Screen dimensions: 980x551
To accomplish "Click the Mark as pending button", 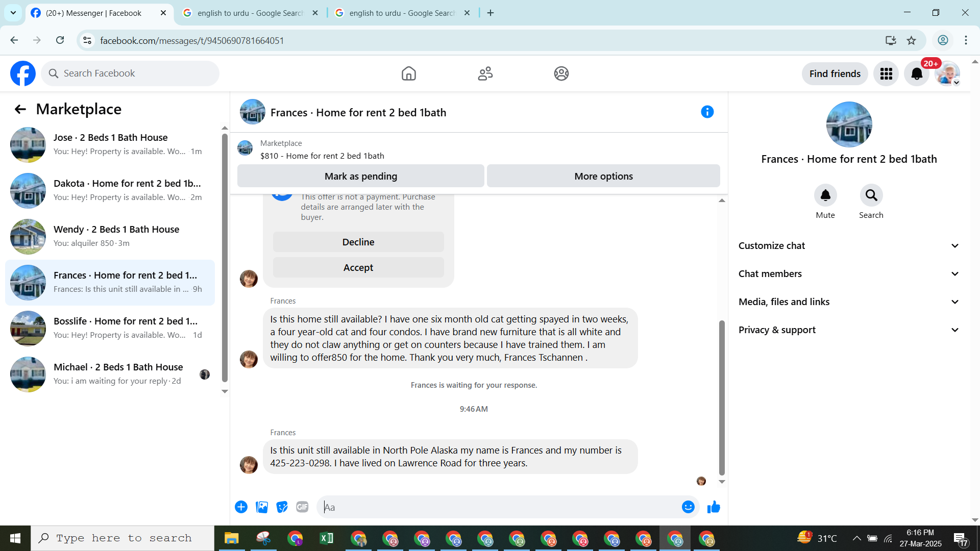I will pyautogui.click(x=361, y=176).
